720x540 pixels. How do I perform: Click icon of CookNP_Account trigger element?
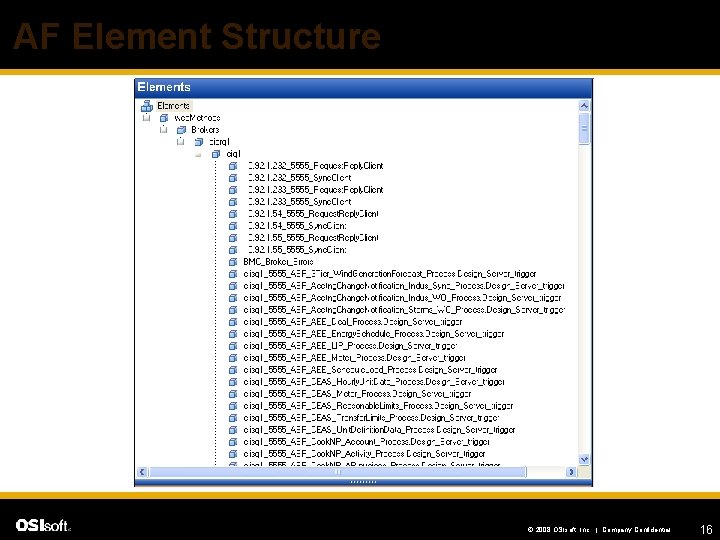[x=233, y=442]
